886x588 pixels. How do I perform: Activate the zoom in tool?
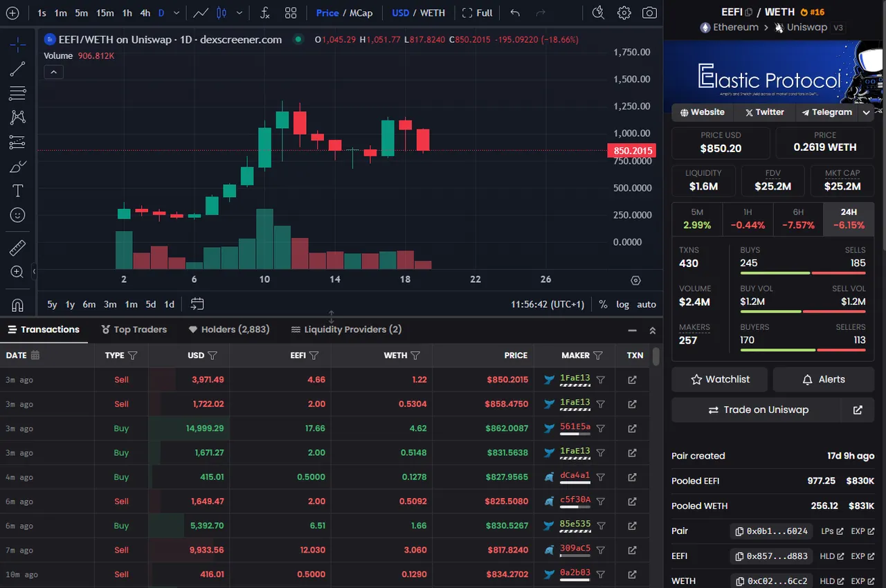[x=17, y=272]
